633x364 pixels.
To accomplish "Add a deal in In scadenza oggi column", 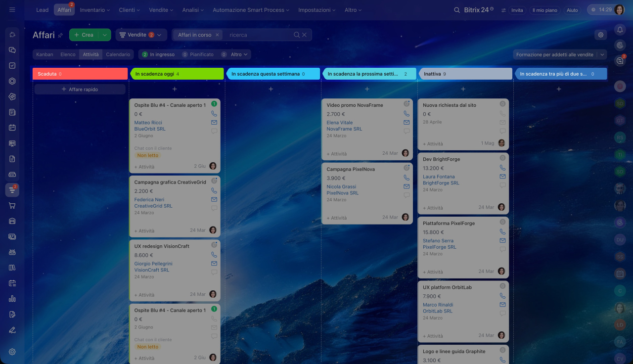I will [175, 89].
